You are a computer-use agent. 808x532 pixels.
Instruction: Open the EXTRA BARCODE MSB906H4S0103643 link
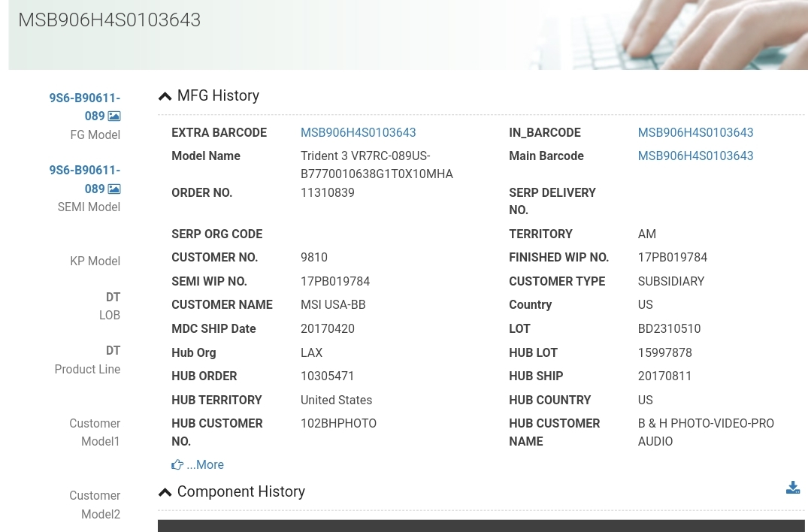[x=358, y=132]
